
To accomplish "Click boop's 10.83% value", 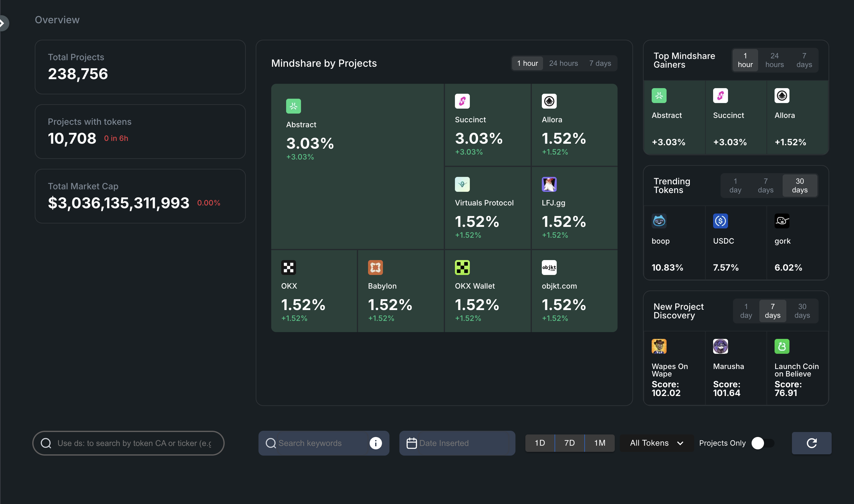I will click(x=667, y=267).
